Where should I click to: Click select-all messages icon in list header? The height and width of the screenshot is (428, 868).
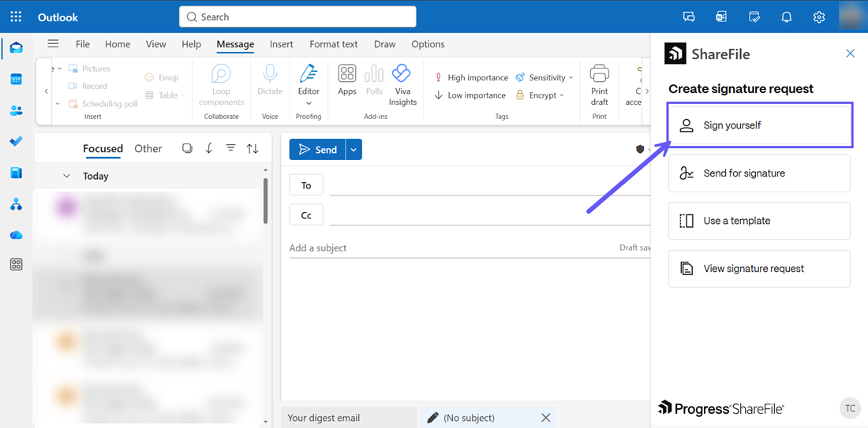[187, 148]
